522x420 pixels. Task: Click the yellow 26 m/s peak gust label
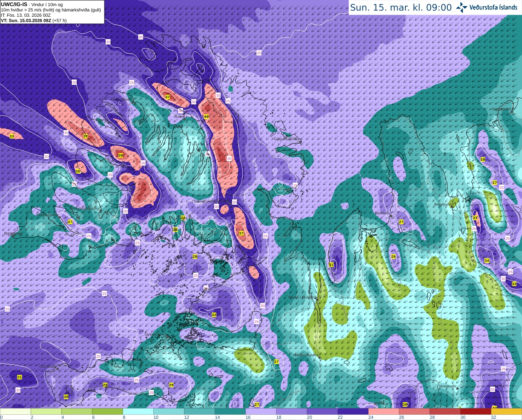tap(394, 256)
